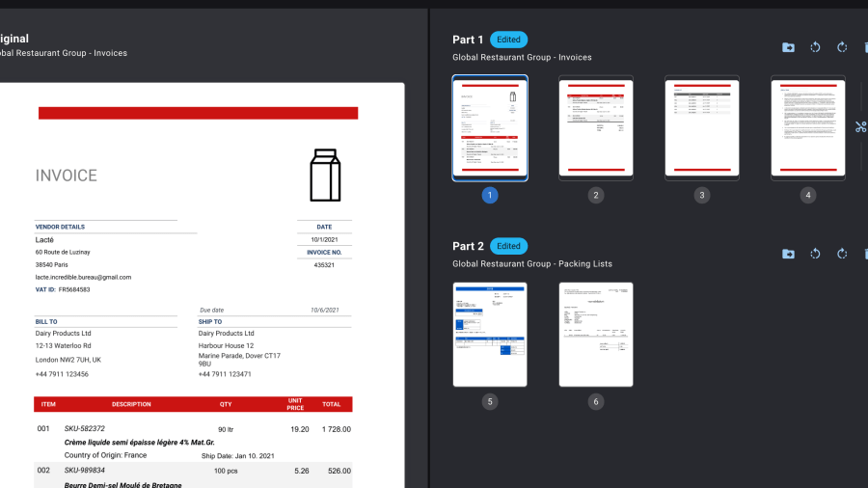868x488 pixels.
Task: Click the Edited badge next to Part 1
Action: pyautogui.click(x=508, y=40)
